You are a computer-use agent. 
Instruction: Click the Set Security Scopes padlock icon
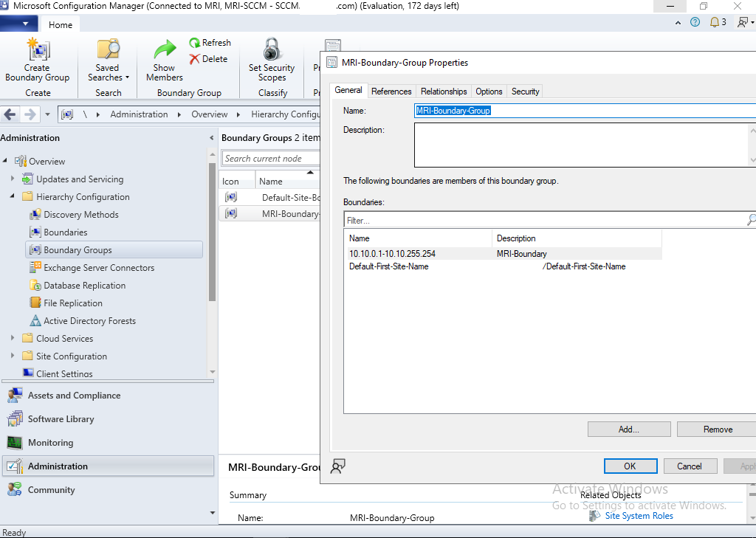(x=272, y=49)
